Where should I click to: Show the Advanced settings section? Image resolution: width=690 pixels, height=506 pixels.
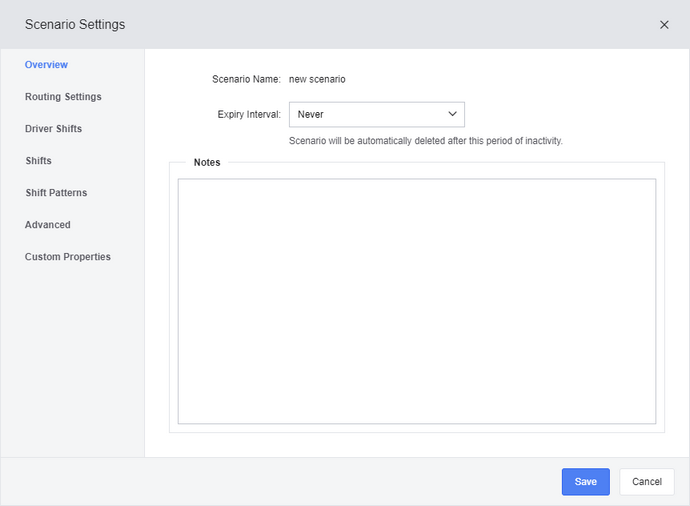point(48,225)
